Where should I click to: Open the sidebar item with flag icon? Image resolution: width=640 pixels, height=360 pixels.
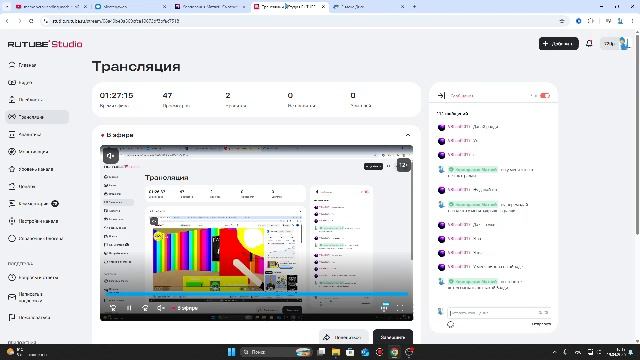(29, 317)
